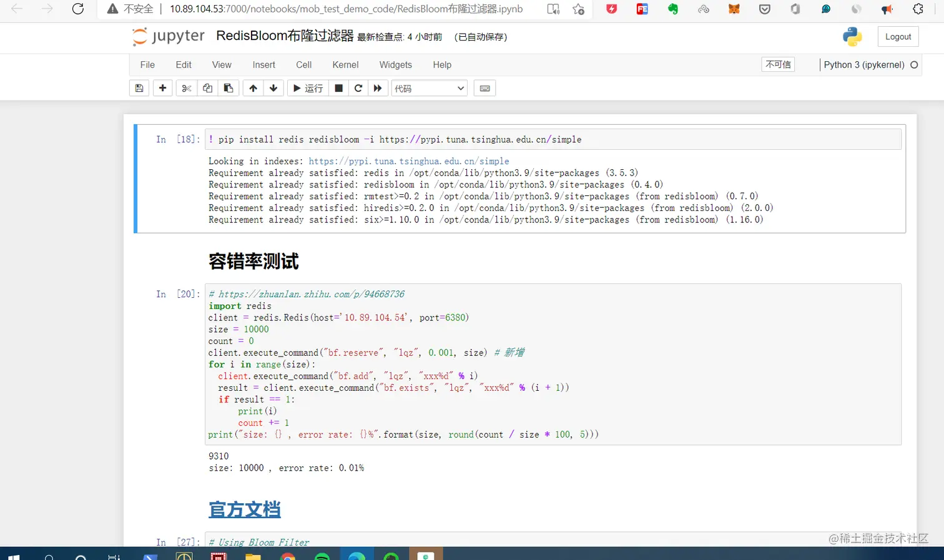Open the Cell menu

[x=304, y=65]
